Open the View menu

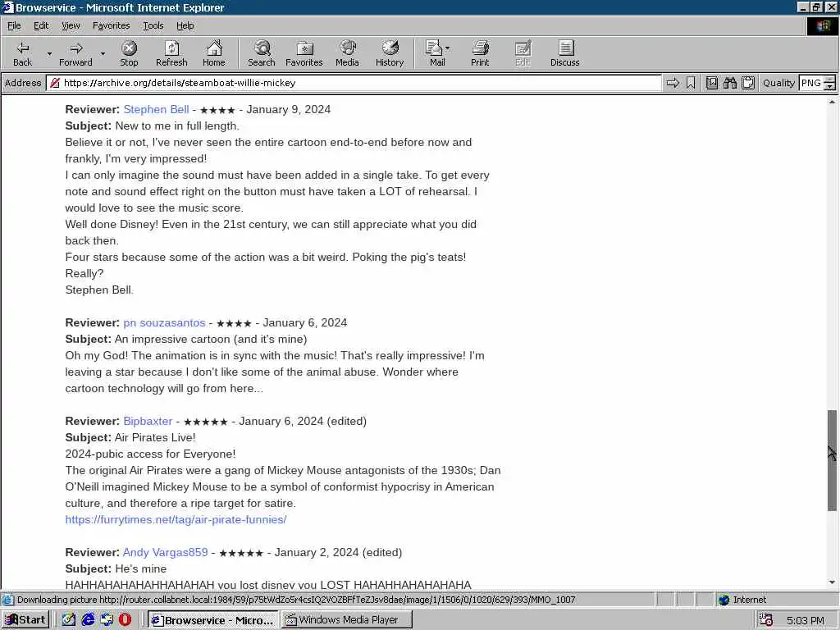pos(71,25)
